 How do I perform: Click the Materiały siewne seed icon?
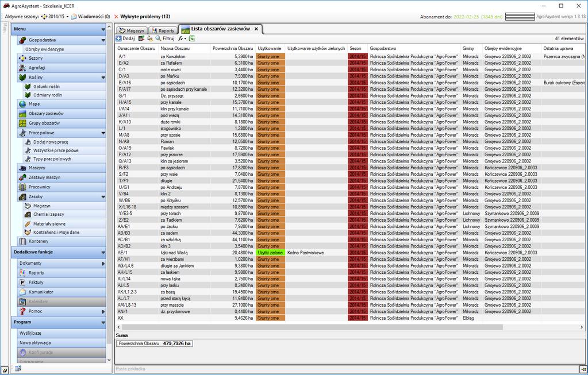tap(28, 223)
